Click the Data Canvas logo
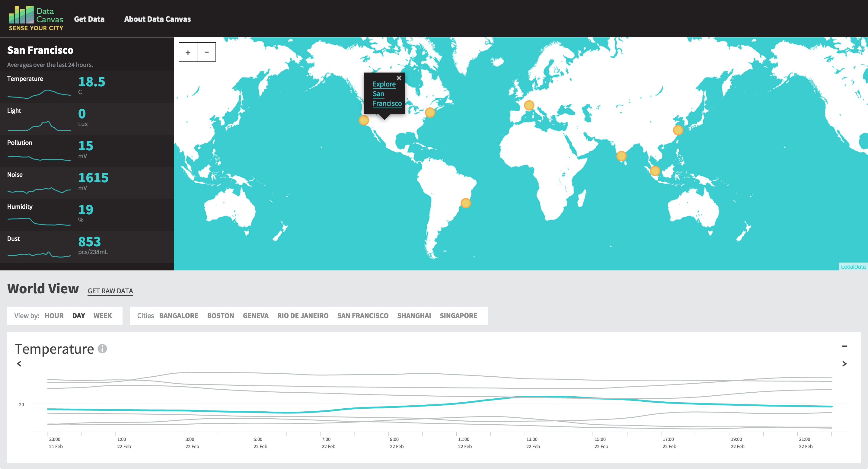Screen dimensions: 868x469 pos(36,19)
